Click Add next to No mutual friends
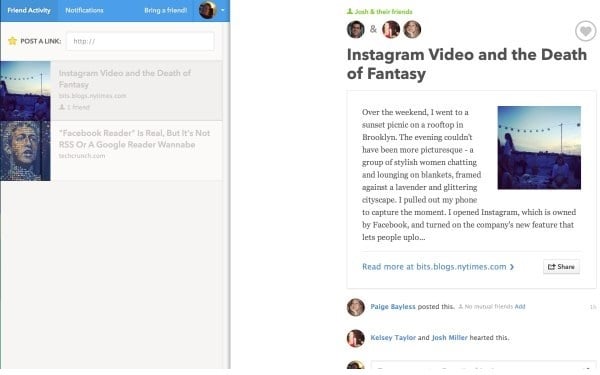This screenshot has height=375, width=600. 520,307
